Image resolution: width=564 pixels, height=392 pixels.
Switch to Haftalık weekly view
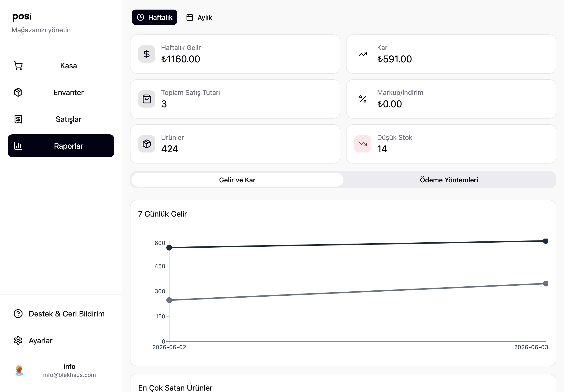[x=154, y=17]
